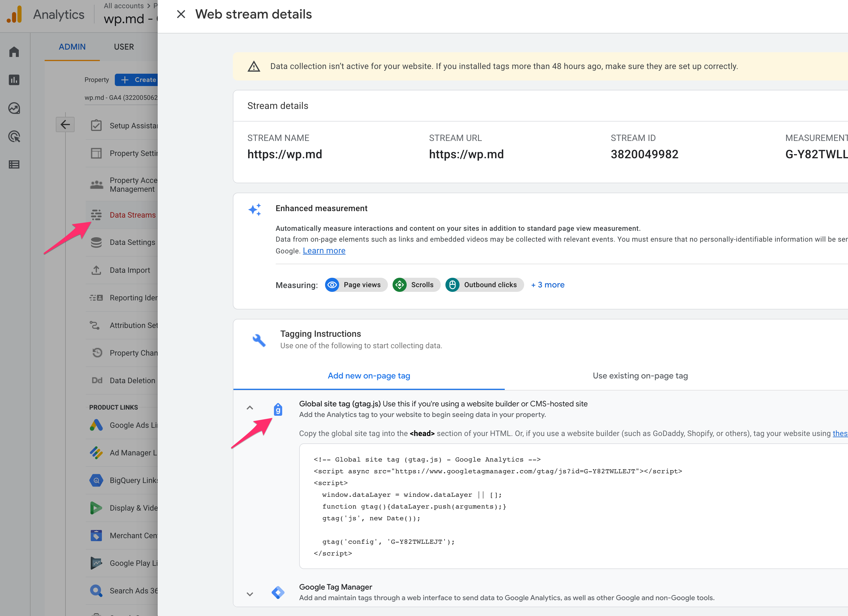Open the Data Import menu item
Viewport: 848px width, 616px height.
pos(122,270)
